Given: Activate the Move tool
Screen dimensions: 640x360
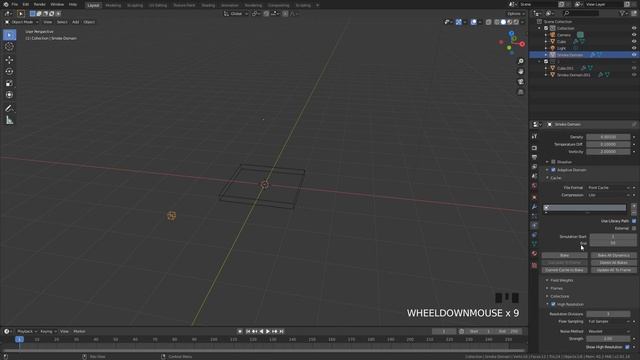Looking at the screenshot, I should [9, 60].
